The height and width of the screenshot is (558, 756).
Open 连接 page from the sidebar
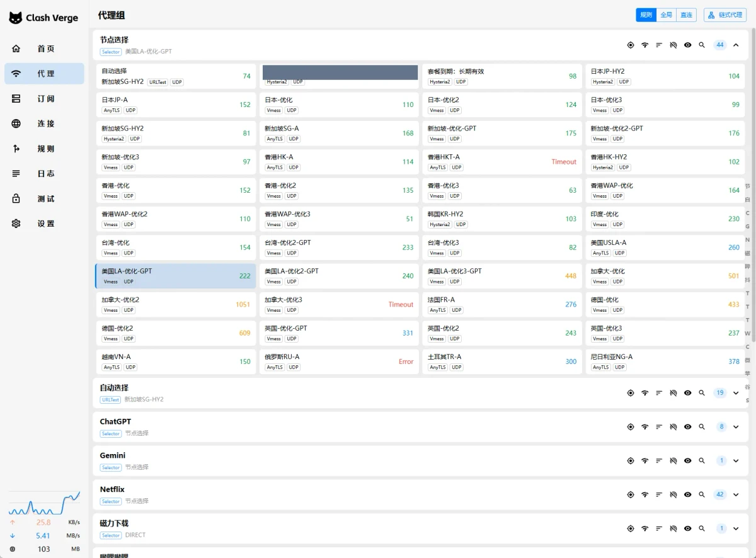[x=44, y=123]
